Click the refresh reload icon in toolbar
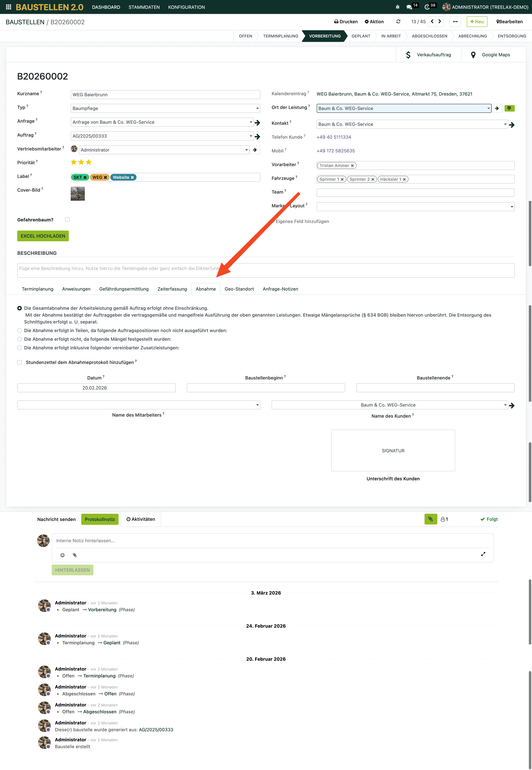532x770 pixels. [x=398, y=22]
